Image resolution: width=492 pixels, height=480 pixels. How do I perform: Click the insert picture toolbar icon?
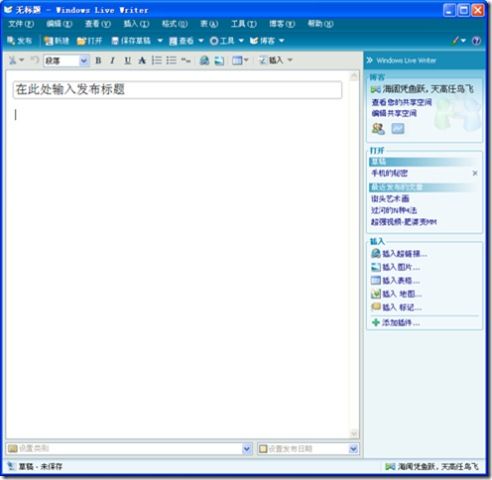pyautogui.click(x=219, y=60)
